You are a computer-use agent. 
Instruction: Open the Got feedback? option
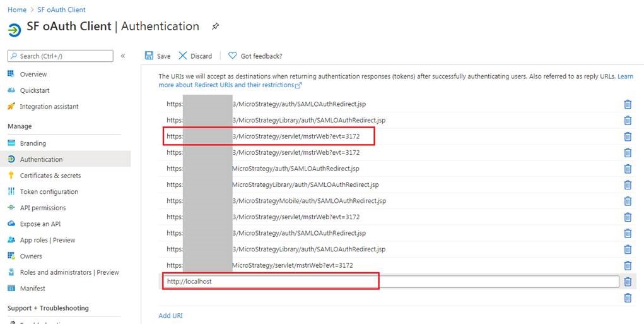pos(255,56)
